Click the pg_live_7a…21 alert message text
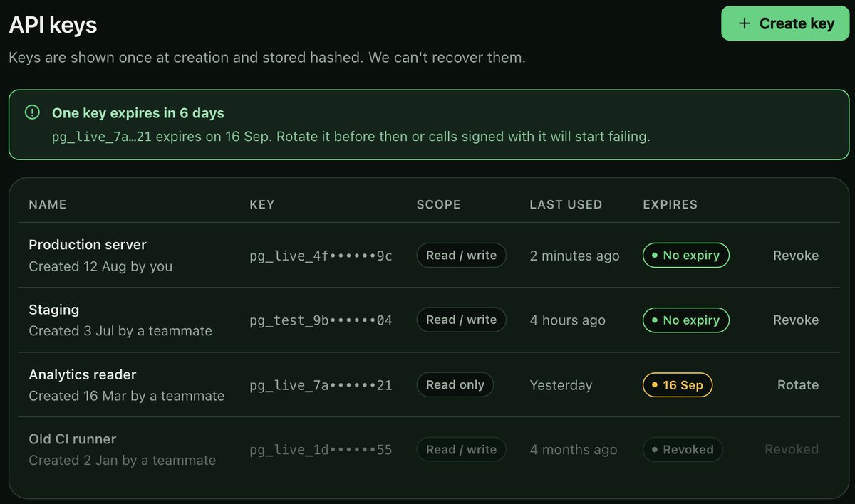 click(351, 137)
